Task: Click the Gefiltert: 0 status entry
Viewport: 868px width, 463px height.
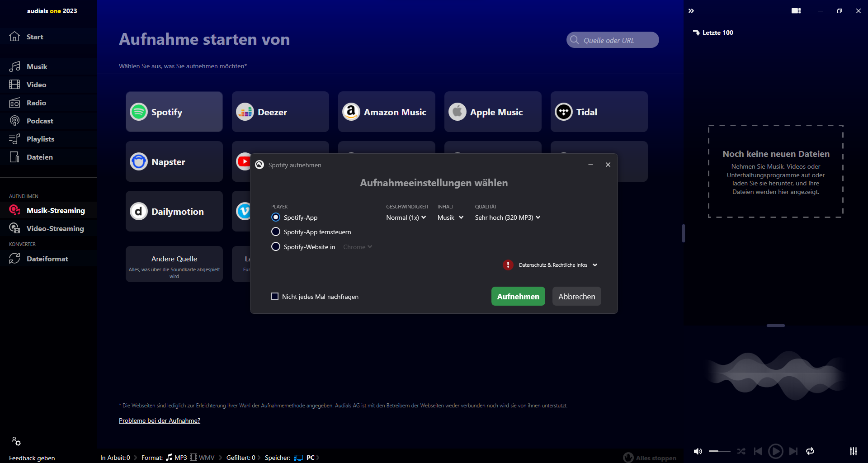Action: click(x=241, y=458)
